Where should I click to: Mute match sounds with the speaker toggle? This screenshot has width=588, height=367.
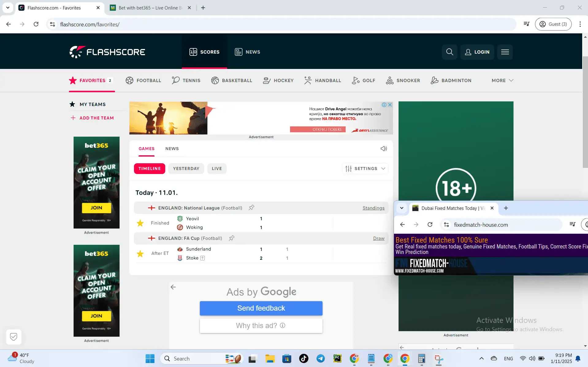[x=384, y=148]
